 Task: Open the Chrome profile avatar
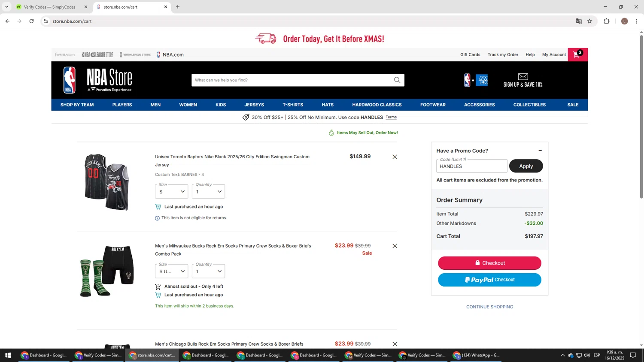tap(624, 21)
